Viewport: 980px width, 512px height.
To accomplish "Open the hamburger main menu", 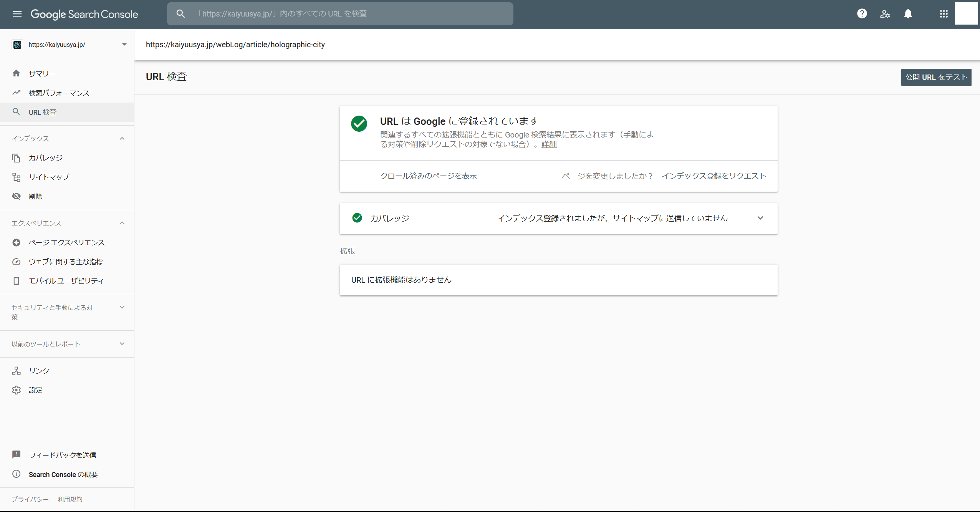I will click(x=17, y=14).
